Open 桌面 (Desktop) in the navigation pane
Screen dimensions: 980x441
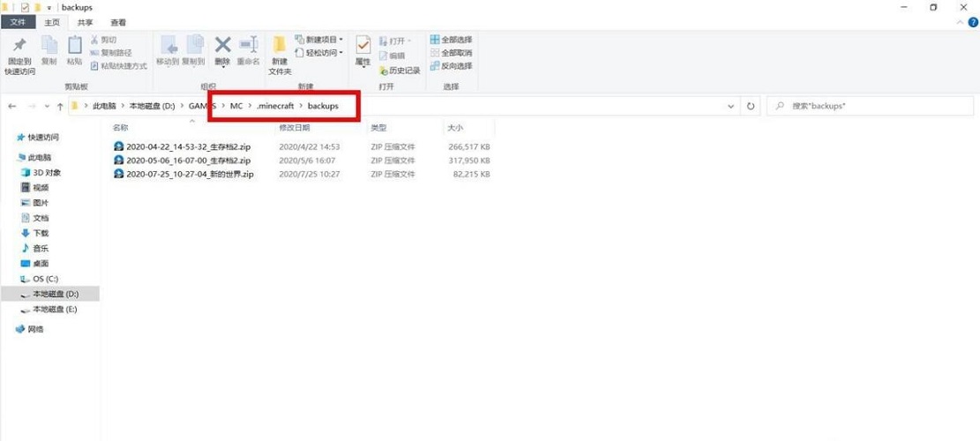click(x=35, y=264)
